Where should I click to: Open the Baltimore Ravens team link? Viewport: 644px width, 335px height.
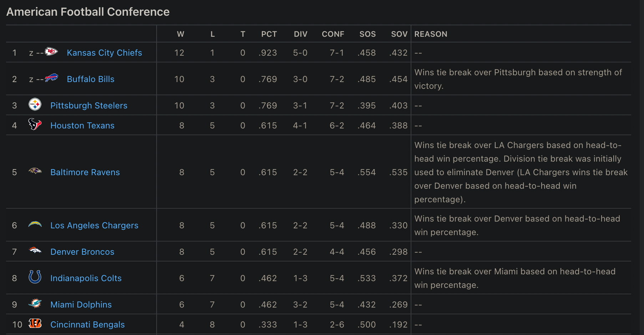point(85,172)
